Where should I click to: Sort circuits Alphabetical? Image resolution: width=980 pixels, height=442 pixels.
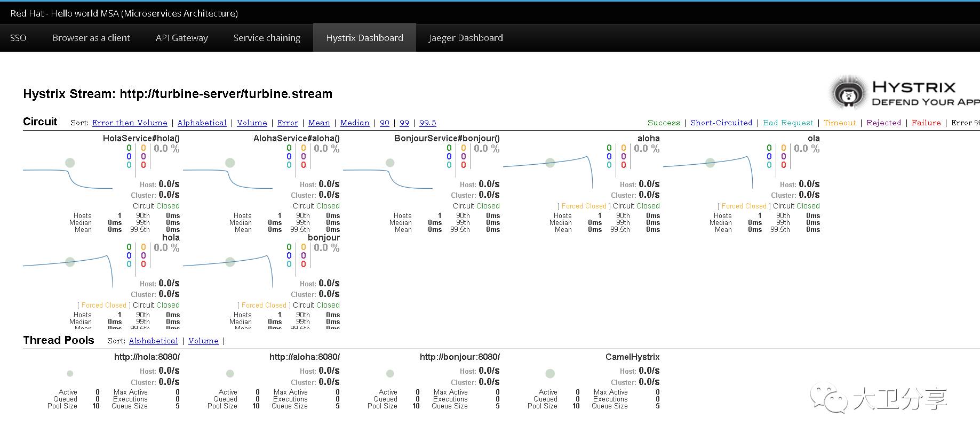(x=202, y=123)
